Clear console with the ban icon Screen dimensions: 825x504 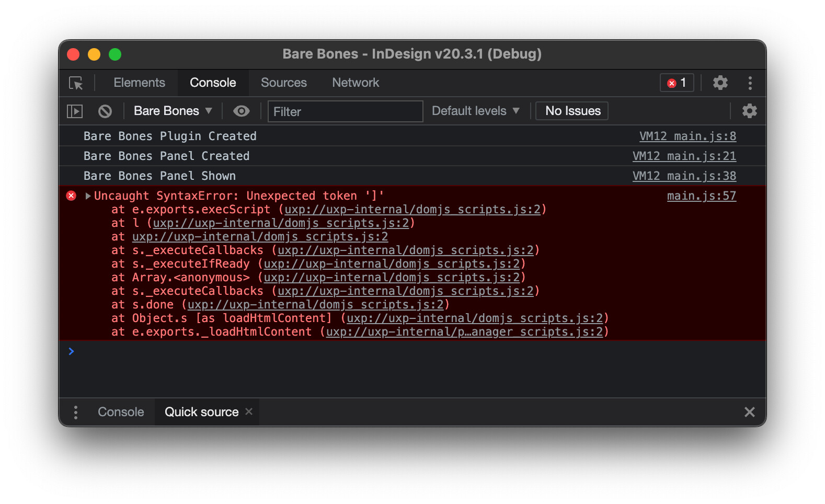tap(105, 111)
